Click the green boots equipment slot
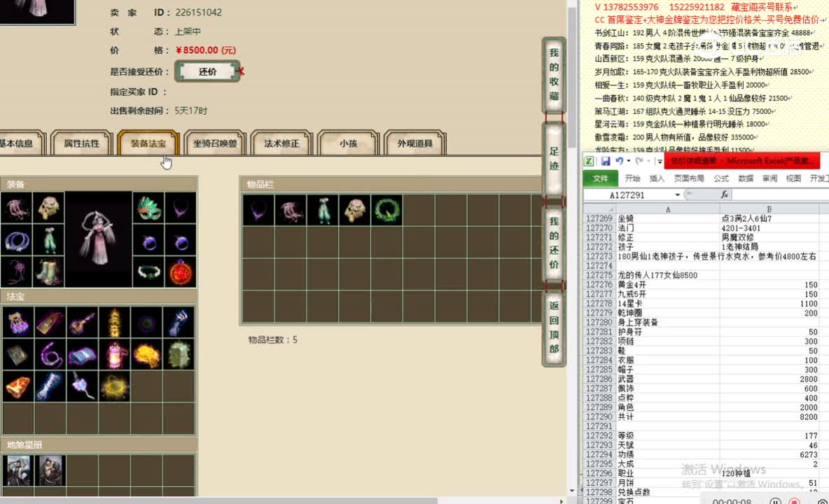 48,272
